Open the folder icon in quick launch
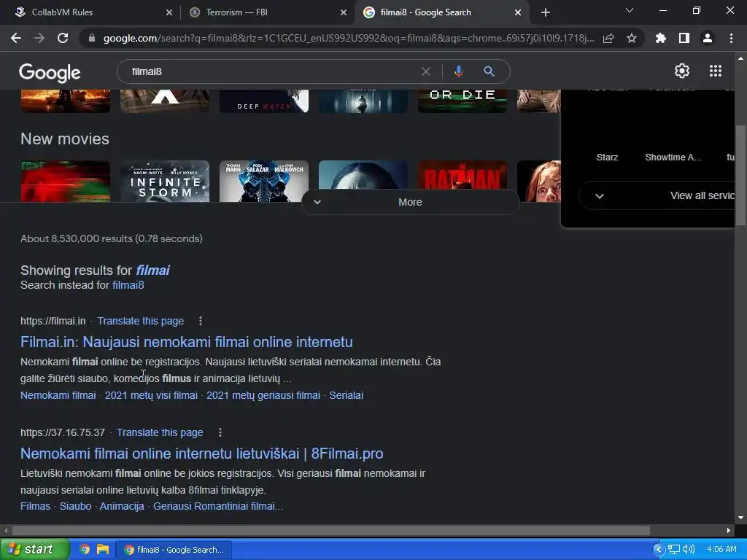 103,550
